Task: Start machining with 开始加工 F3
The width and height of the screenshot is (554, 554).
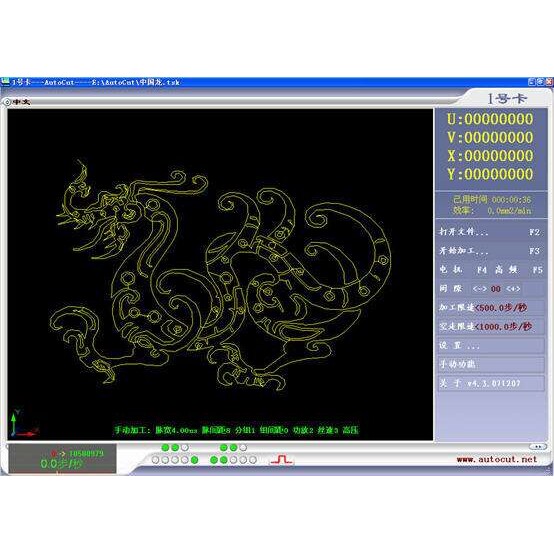Action: pos(491,251)
